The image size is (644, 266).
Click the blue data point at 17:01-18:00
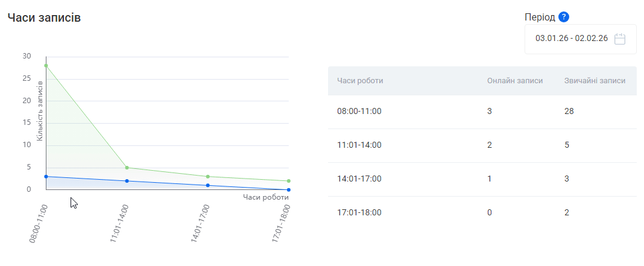(289, 190)
